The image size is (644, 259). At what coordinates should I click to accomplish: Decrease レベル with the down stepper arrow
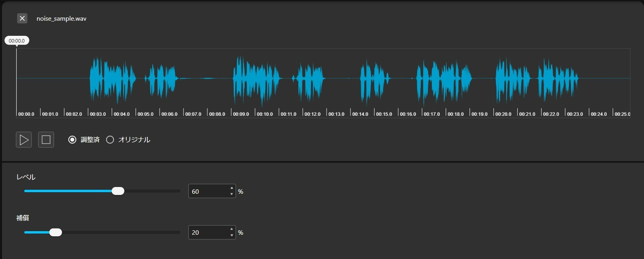[232, 194]
